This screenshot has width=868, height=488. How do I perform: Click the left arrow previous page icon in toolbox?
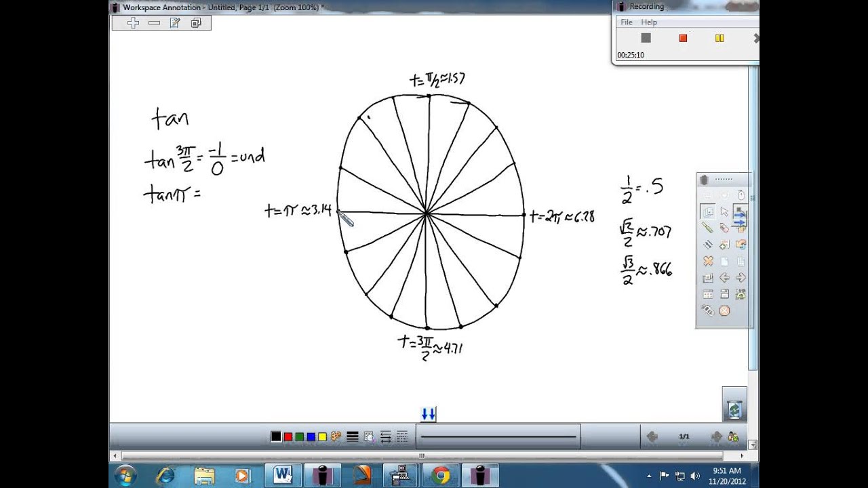pyautogui.click(x=724, y=278)
